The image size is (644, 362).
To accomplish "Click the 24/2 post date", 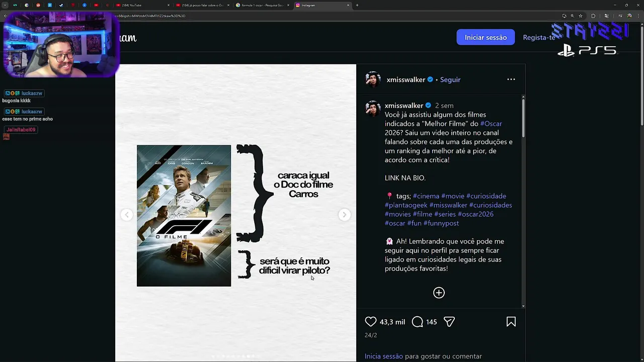I will (371, 335).
